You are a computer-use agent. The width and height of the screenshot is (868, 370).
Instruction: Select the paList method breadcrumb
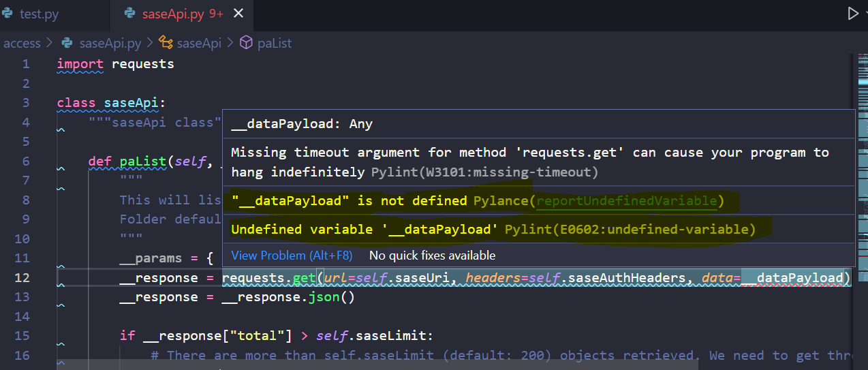(274, 43)
